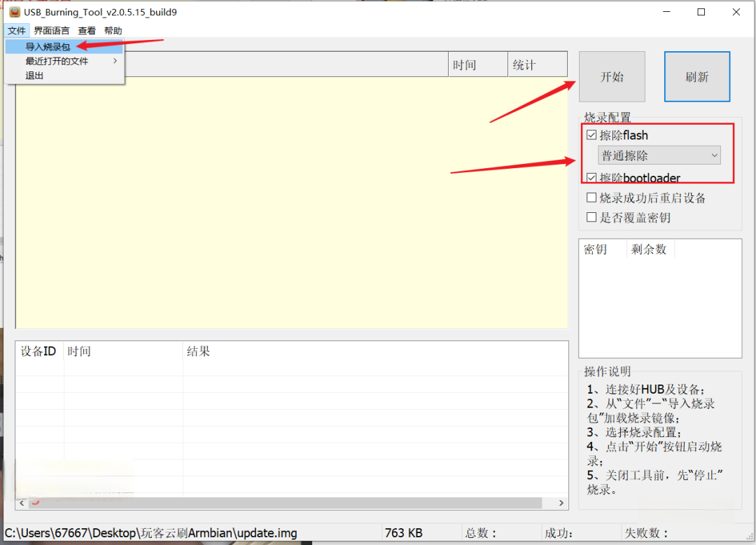Choose 导入烧录包 from the file menu

64,47
